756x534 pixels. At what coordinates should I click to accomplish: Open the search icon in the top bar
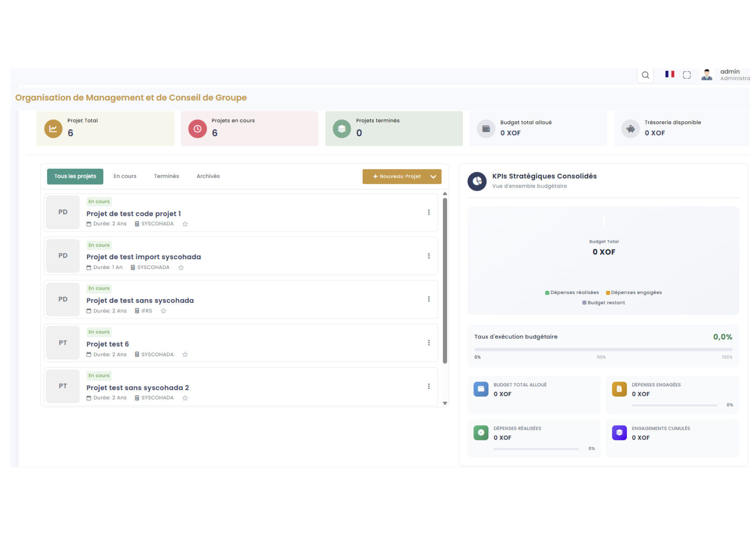(x=645, y=75)
